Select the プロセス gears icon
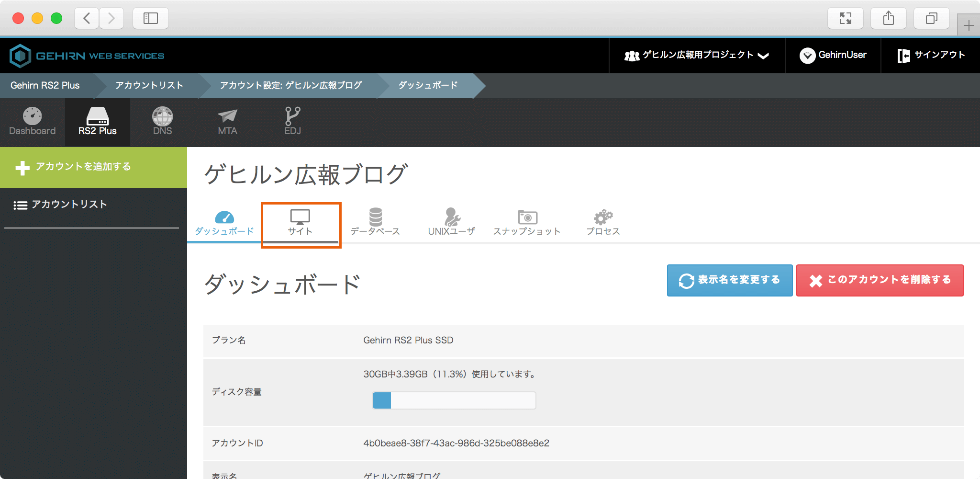The width and height of the screenshot is (980, 479). (x=602, y=221)
